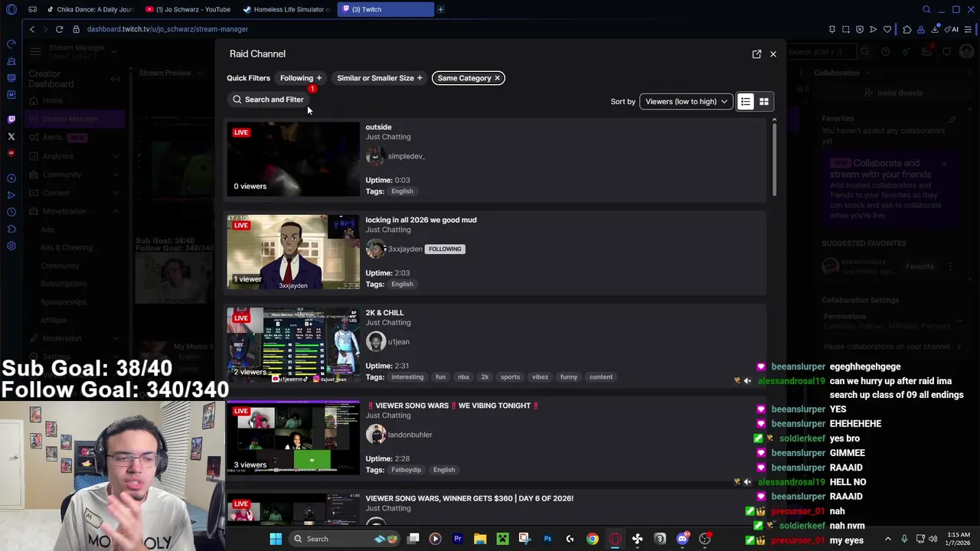
Task: Open Google Chrome from taskbar
Action: tap(593, 539)
